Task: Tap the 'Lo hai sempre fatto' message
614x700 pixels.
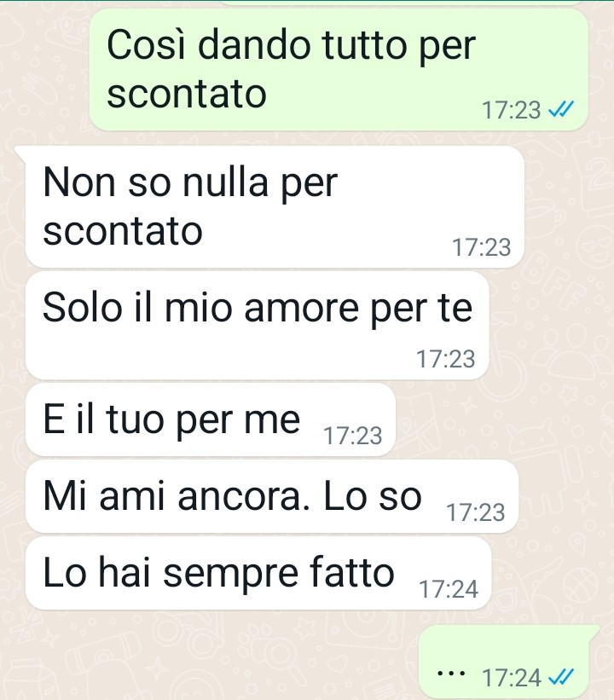Action: point(258,573)
